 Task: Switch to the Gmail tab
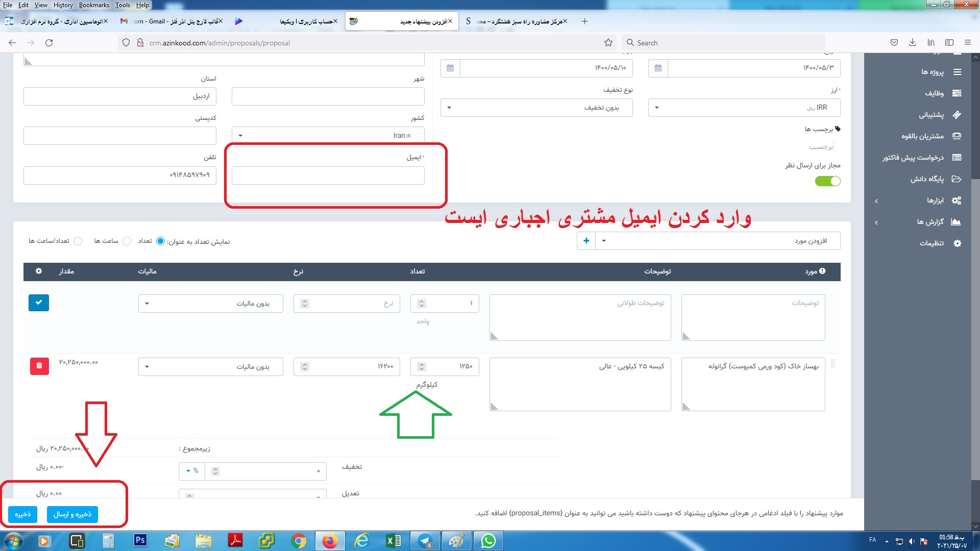pyautogui.click(x=171, y=21)
